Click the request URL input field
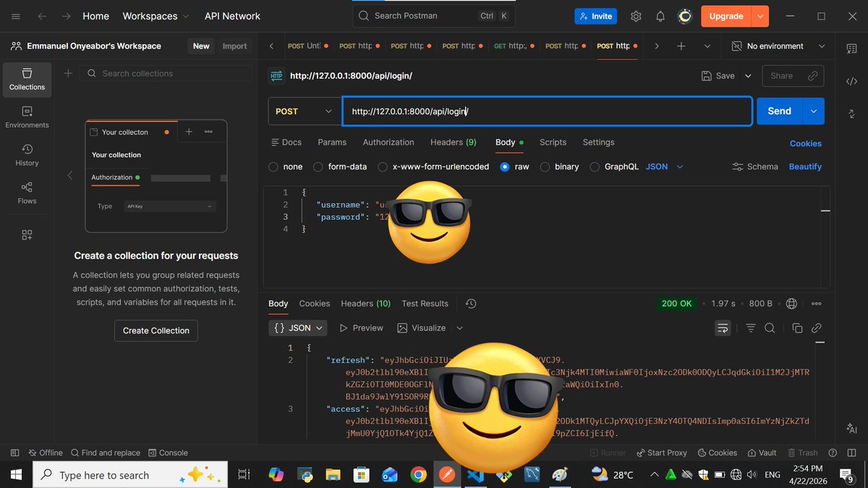This screenshot has width=868, height=488. click(x=547, y=111)
